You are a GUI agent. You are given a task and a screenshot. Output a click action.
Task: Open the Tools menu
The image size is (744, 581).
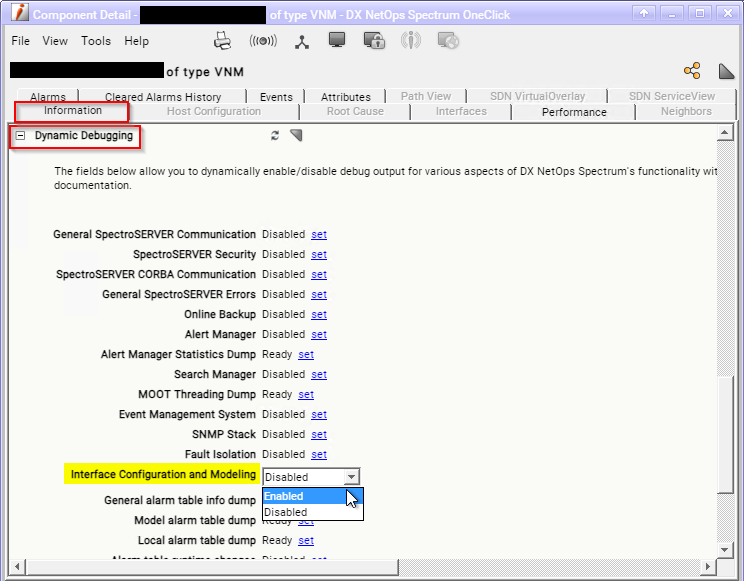point(96,41)
